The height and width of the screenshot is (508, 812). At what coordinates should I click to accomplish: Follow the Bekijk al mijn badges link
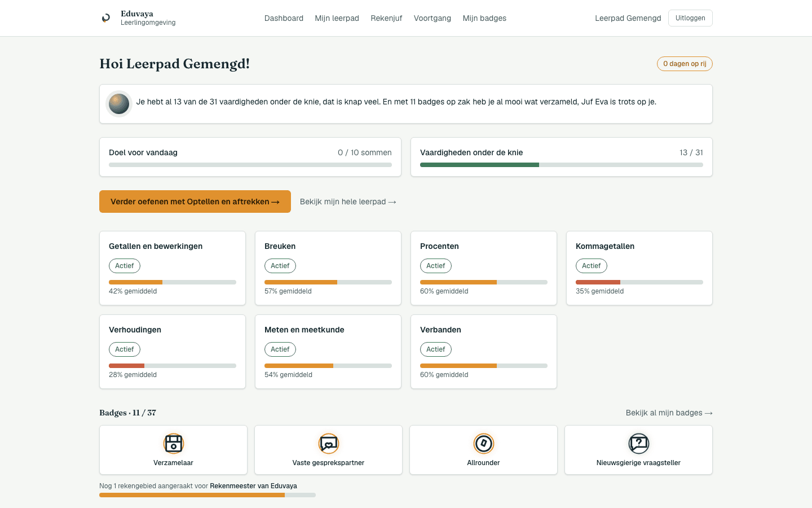point(669,413)
